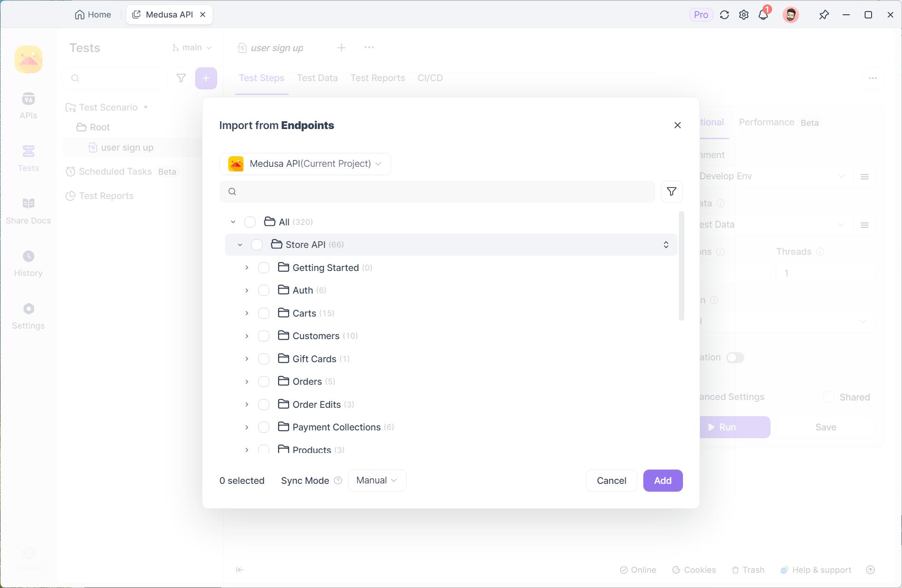This screenshot has height=588, width=902.
Task: Check the Auth folder checkbox
Action: pos(264,290)
